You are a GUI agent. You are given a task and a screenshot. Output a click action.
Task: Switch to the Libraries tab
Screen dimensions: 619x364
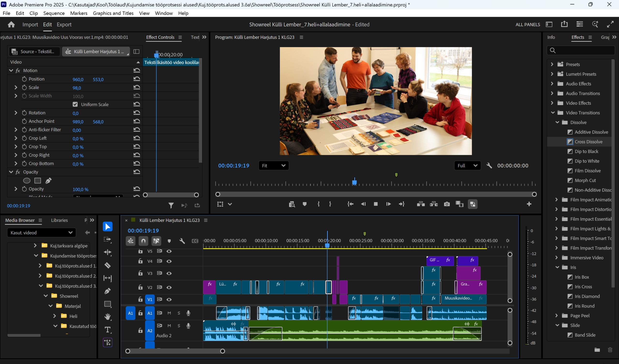tap(59, 220)
